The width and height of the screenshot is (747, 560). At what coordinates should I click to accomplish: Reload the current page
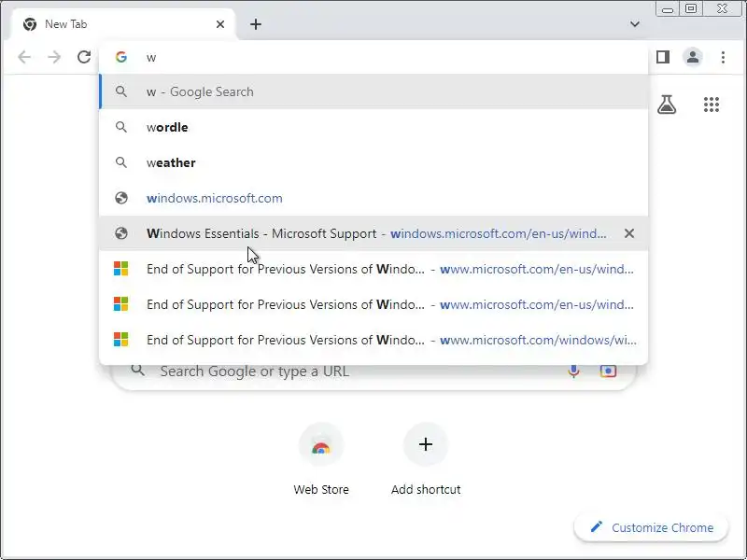click(84, 57)
